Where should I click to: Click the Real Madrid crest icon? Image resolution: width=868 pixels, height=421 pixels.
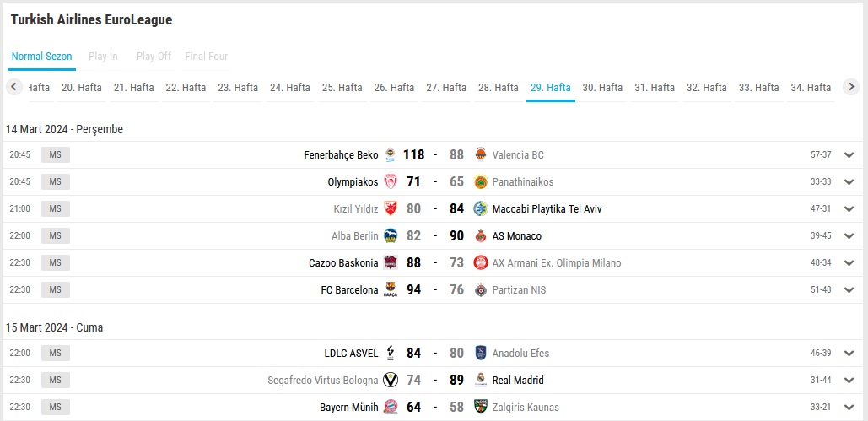pos(481,380)
